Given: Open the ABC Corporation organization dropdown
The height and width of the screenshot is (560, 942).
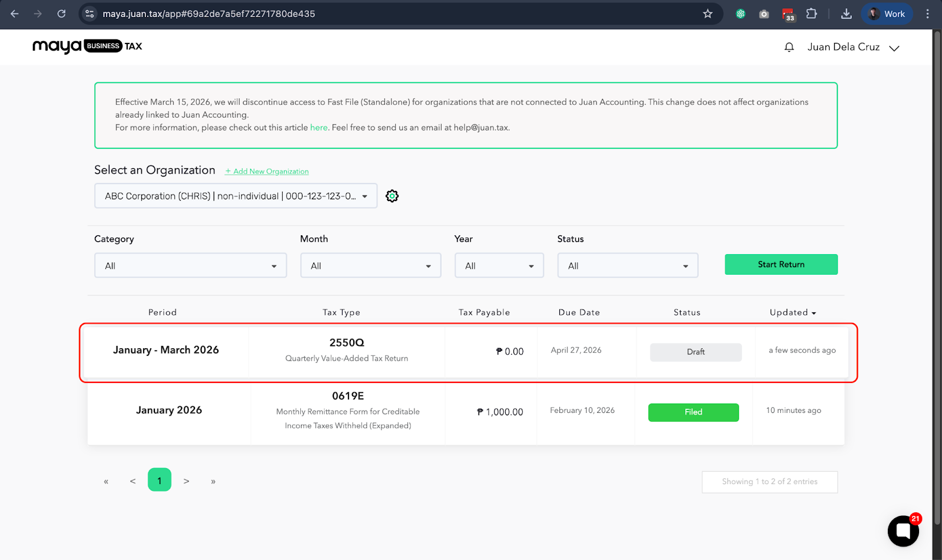Looking at the screenshot, I should [x=235, y=196].
